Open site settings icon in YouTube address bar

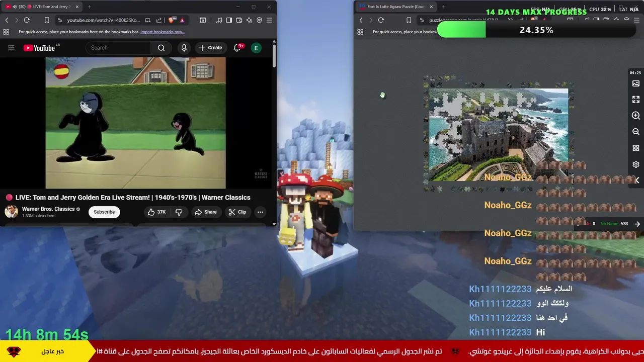point(60,20)
